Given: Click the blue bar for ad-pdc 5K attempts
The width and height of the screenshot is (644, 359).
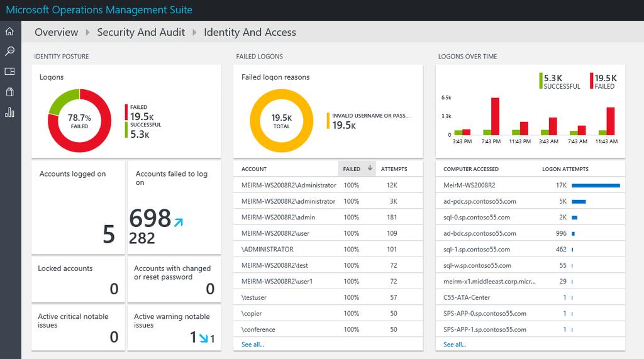Looking at the screenshot, I should [579, 202].
